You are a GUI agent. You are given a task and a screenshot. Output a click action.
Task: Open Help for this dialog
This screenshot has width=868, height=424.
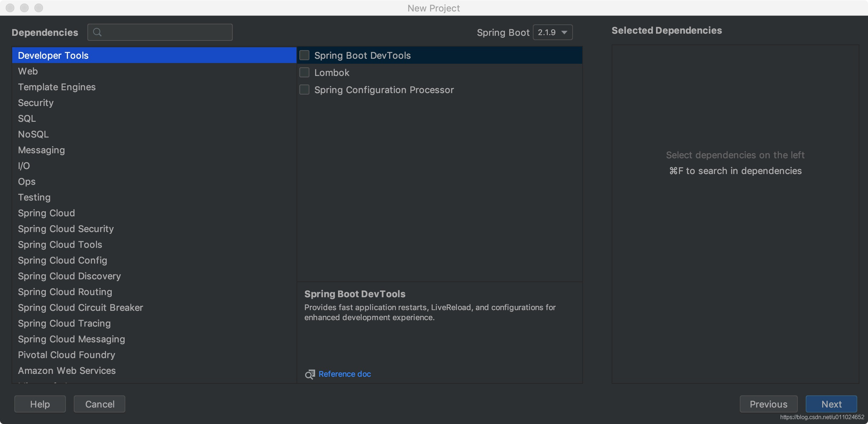[x=40, y=404]
